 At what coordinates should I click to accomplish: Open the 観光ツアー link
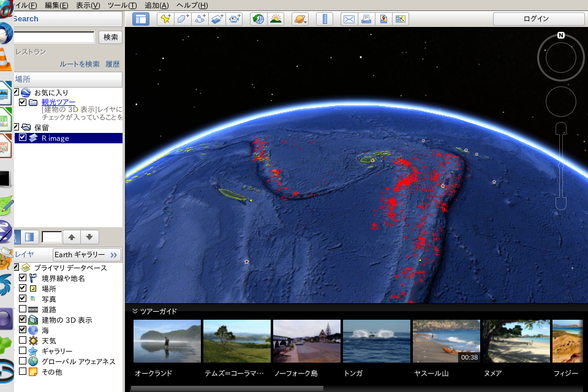[59, 102]
